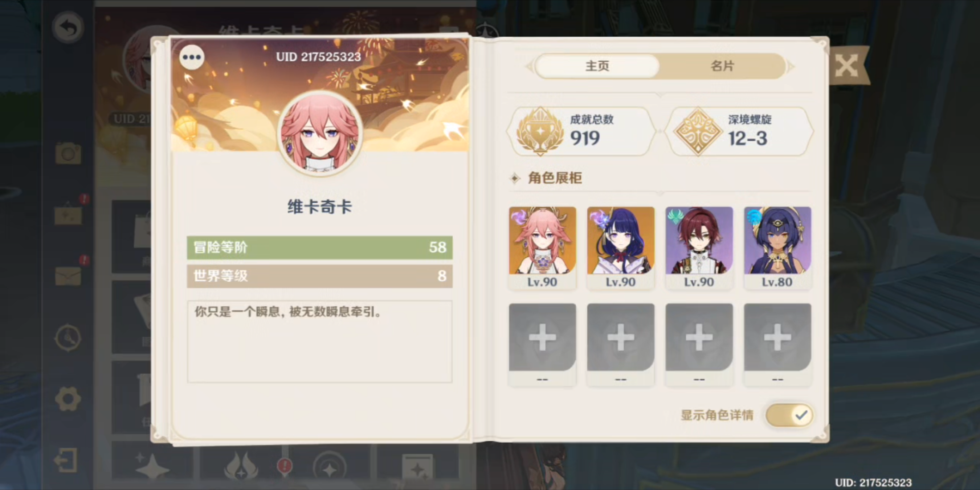Click the back arrow icon

(x=68, y=28)
